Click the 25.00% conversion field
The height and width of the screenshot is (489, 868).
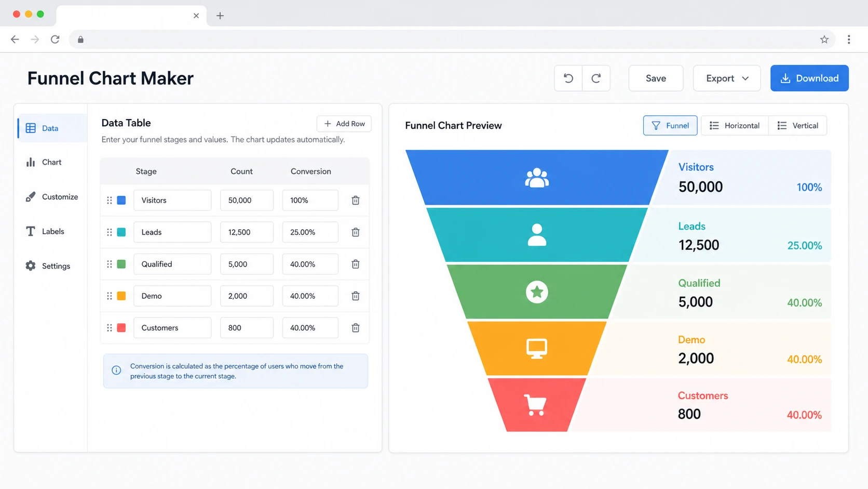click(x=310, y=232)
